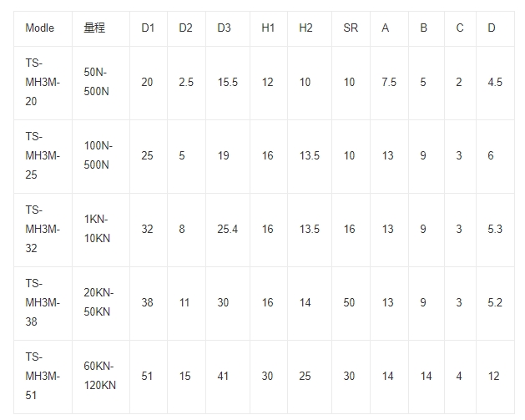Click the SR column header
Image resolution: width=525 pixels, height=420 pixels.
pyautogui.click(x=351, y=28)
